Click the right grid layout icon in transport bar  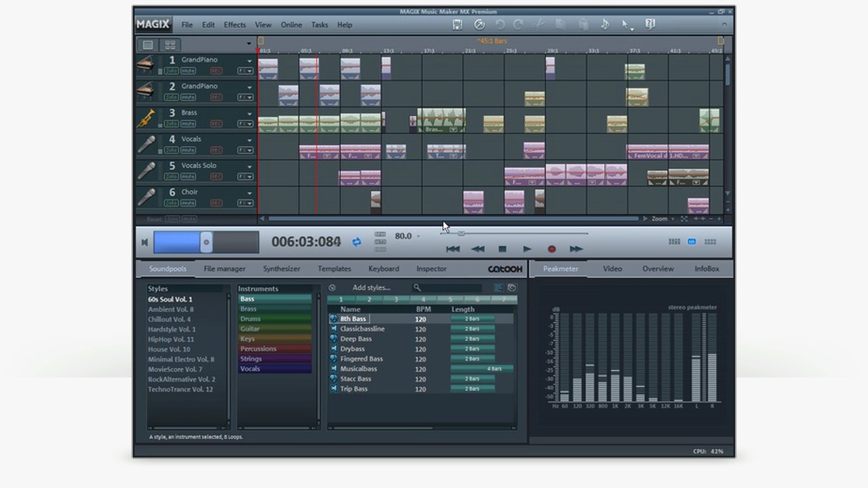[x=710, y=241]
